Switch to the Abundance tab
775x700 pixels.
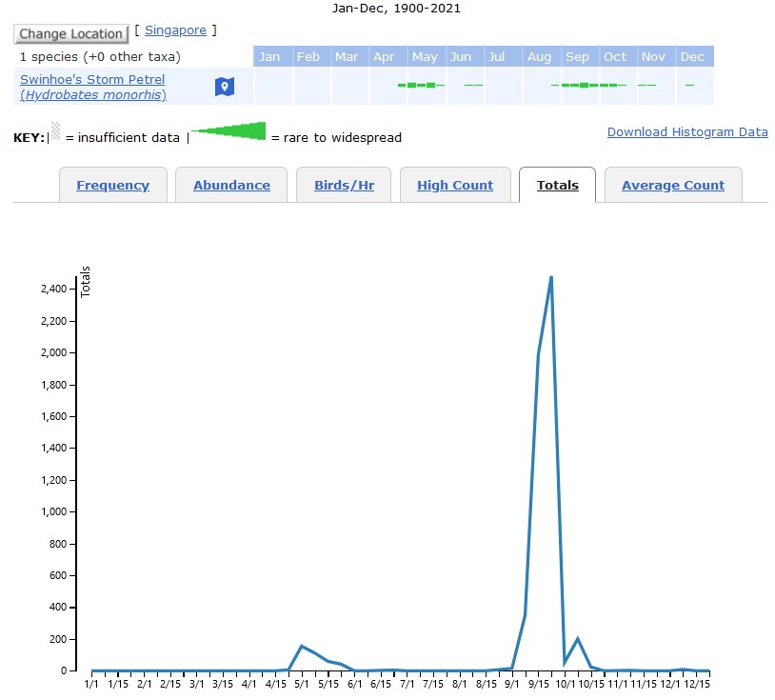click(231, 186)
